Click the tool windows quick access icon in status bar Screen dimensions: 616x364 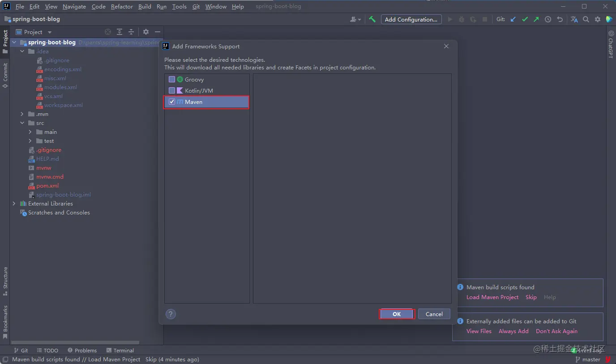coord(5,359)
